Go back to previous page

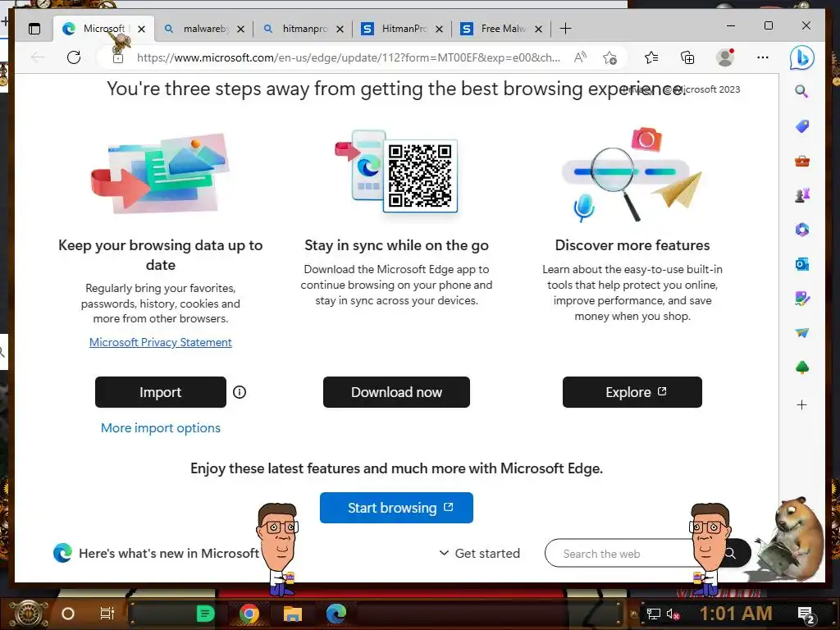(x=38, y=57)
